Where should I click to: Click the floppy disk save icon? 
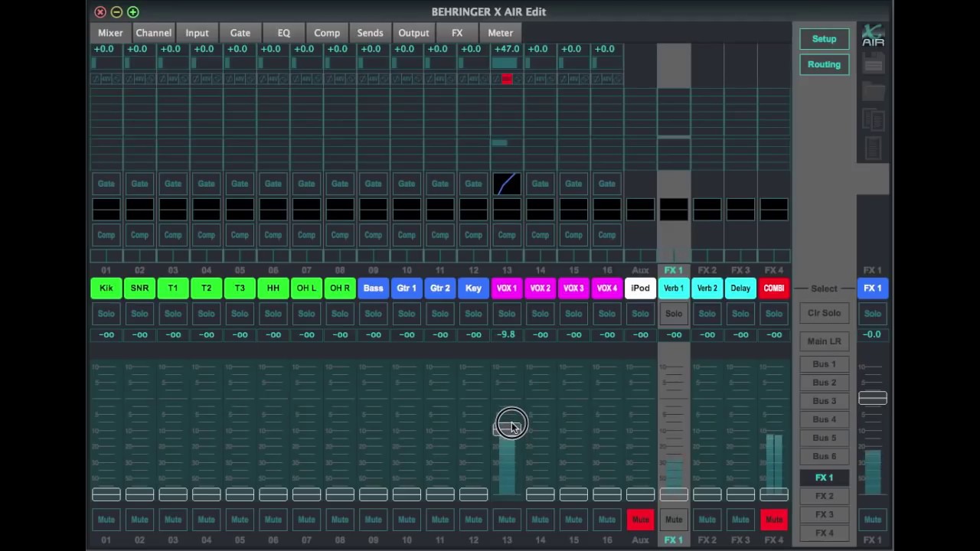click(x=873, y=65)
